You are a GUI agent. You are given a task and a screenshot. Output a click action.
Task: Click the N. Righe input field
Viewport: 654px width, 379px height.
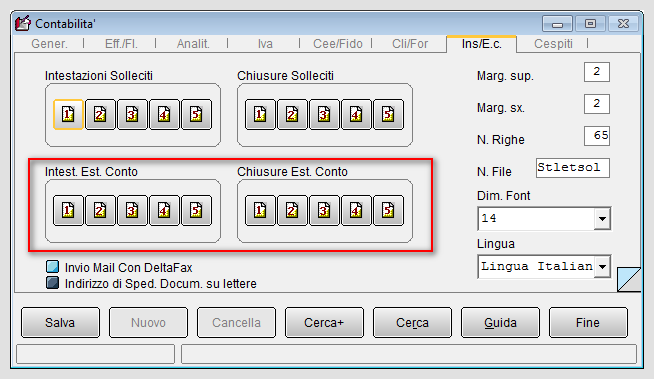click(597, 136)
